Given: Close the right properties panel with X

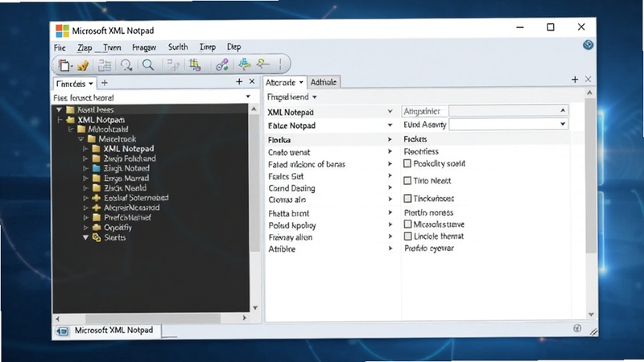Looking at the screenshot, I should coord(588,79).
